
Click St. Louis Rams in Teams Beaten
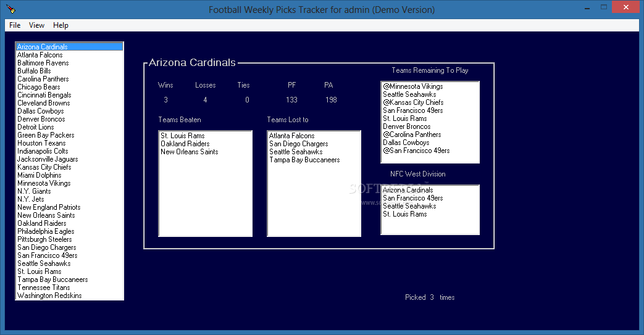click(x=205, y=136)
